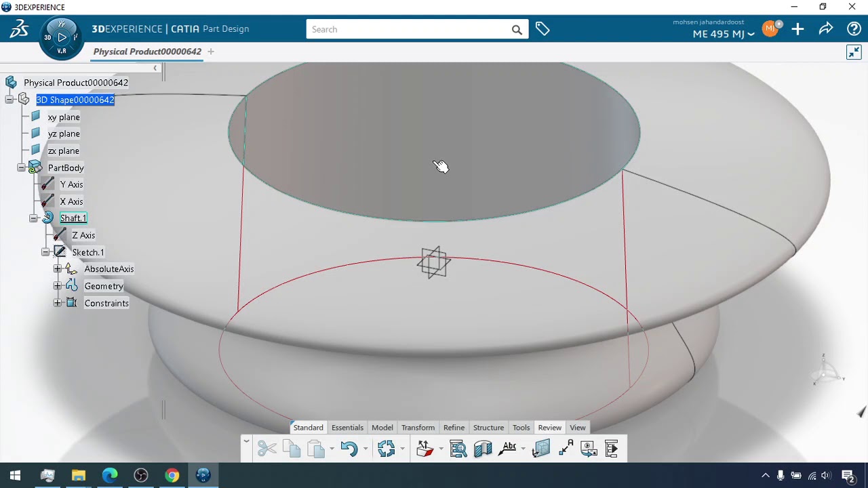
Task: Collapse the PartBody tree node
Action: click(21, 167)
